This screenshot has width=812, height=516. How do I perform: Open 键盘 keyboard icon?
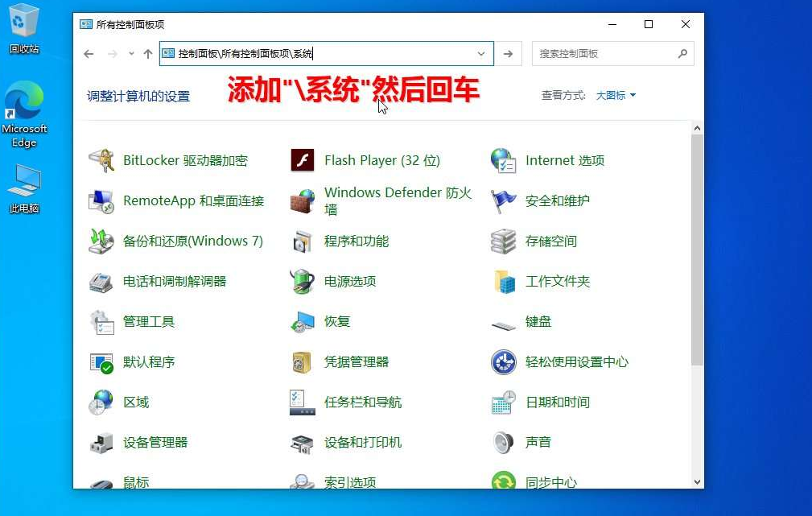click(x=503, y=325)
